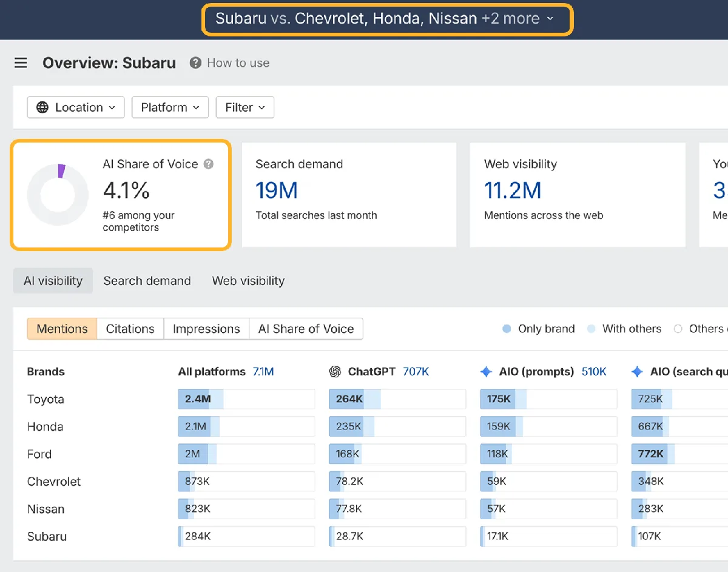Click Subaru's AIO prompts 17.1K bar
The height and width of the screenshot is (572, 728).
[548, 536]
